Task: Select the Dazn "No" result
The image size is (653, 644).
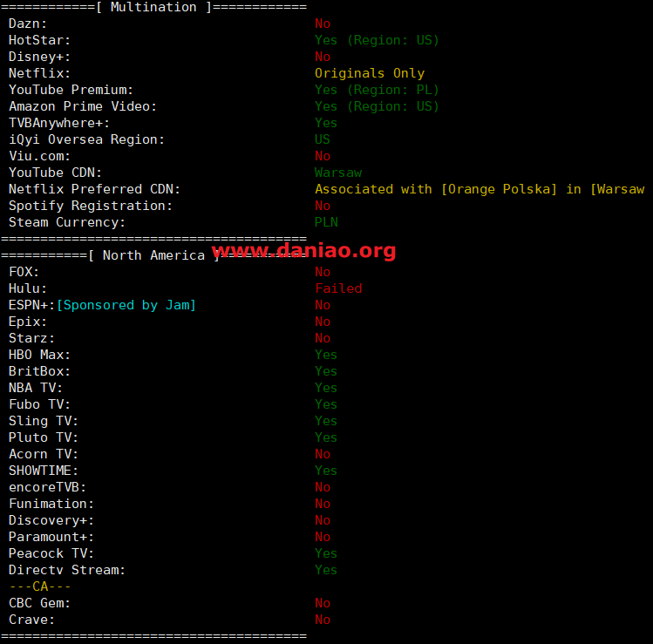Action: 323,24
